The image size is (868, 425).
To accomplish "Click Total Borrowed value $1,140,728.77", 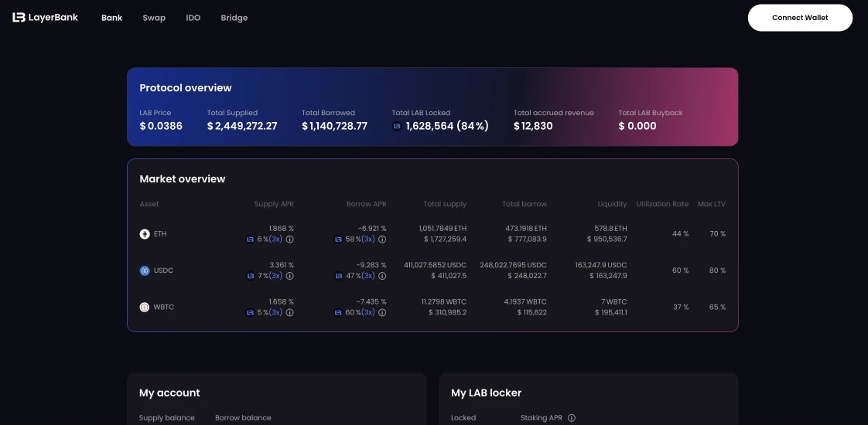I will 334,126.
